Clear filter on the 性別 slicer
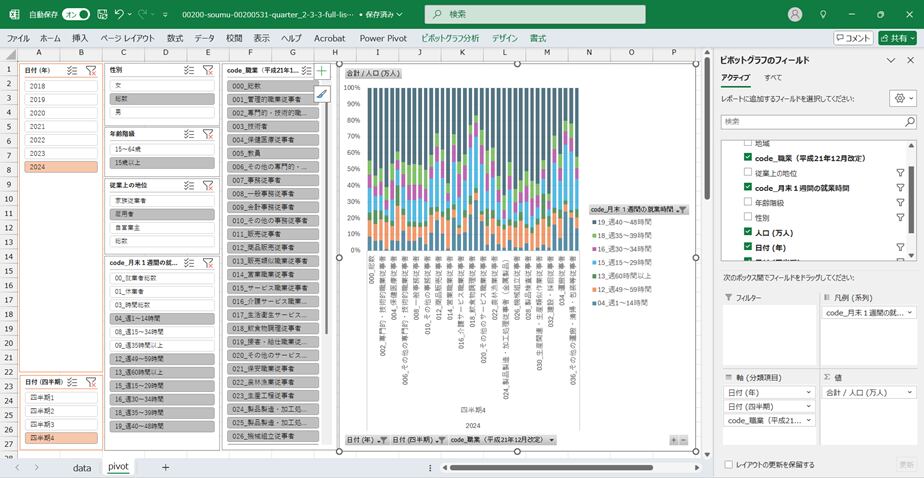The height and width of the screenshot is (478, 924). 208,71
